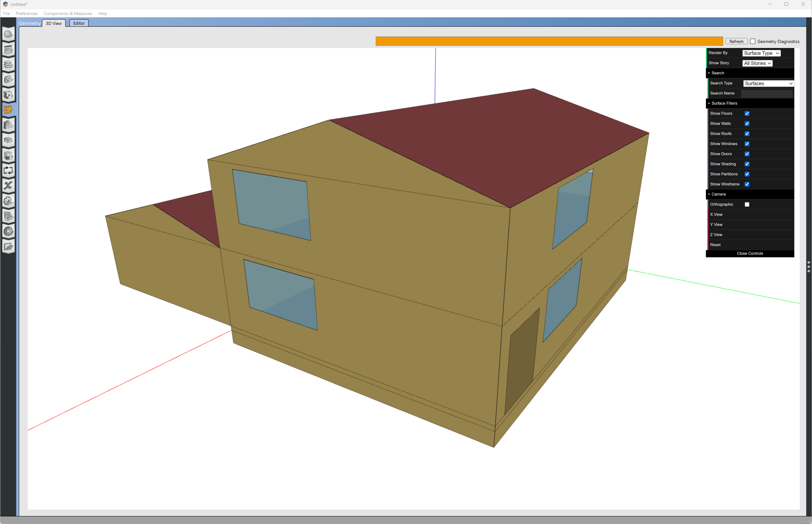Viewport: 812px width, 524px height.
Task: Enable Orthographic camera mode
Action: coord(747,204)
